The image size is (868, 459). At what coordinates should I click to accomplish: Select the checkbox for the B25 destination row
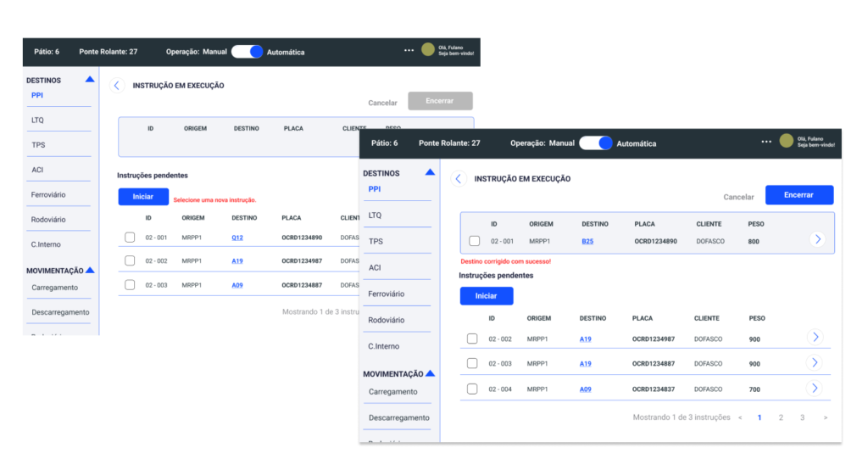click(x=475, y=241)
